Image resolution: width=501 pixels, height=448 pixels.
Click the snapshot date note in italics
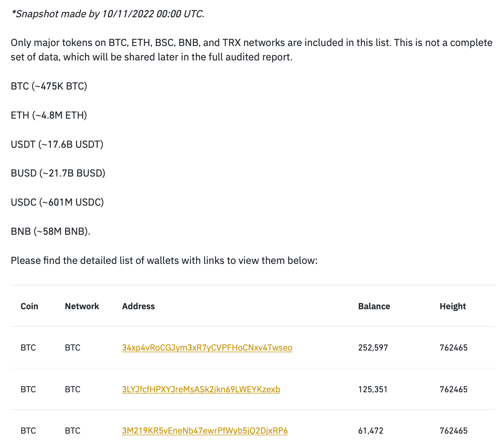(108, 14)
